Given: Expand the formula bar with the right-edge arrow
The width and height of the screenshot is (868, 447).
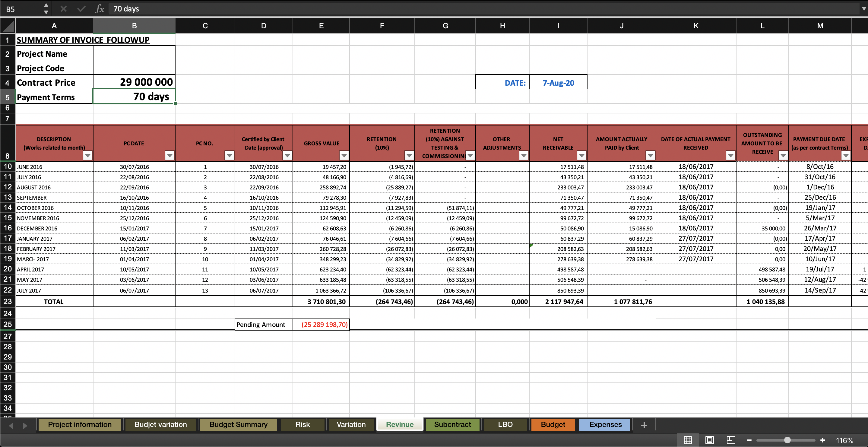Looking at the screenshot, I should (x=863, y=9).
